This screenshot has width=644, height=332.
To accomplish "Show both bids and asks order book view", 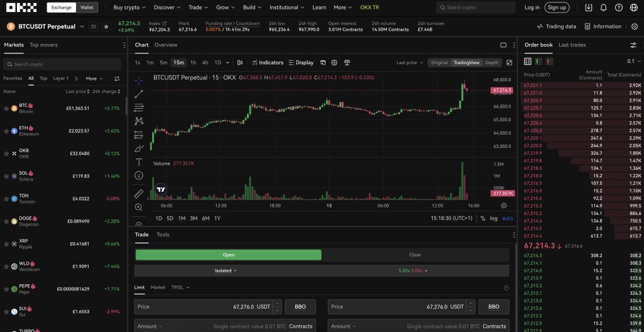I will 528,61.
